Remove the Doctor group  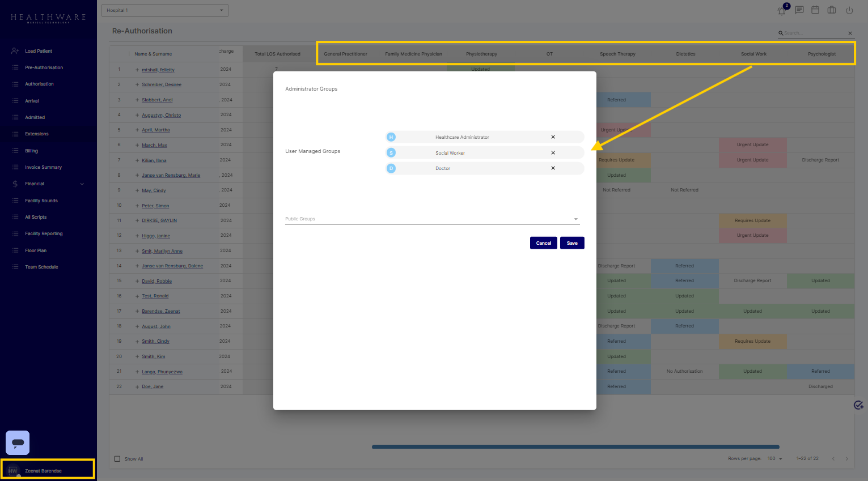[553, 168]
